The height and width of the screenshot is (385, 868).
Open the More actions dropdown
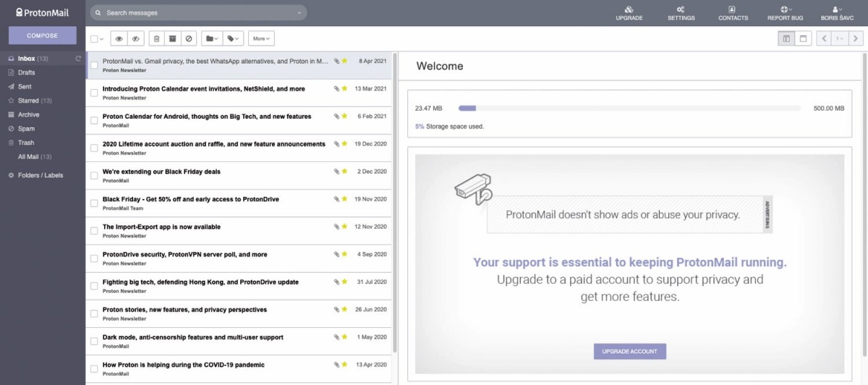click(x=261, y=38)
